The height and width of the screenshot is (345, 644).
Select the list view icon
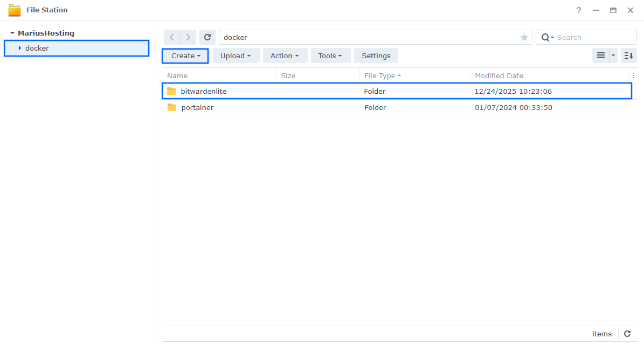click(601, 56)
